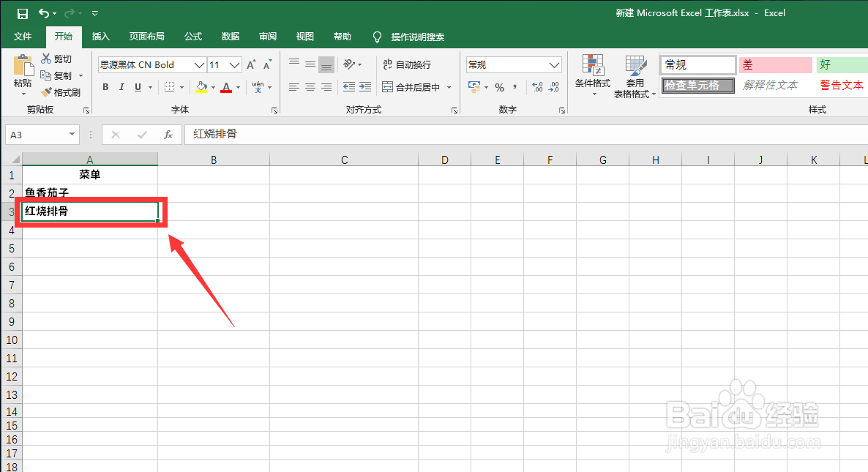
Task: Switch to the 数据 ribbon tab
Action: 231,37
